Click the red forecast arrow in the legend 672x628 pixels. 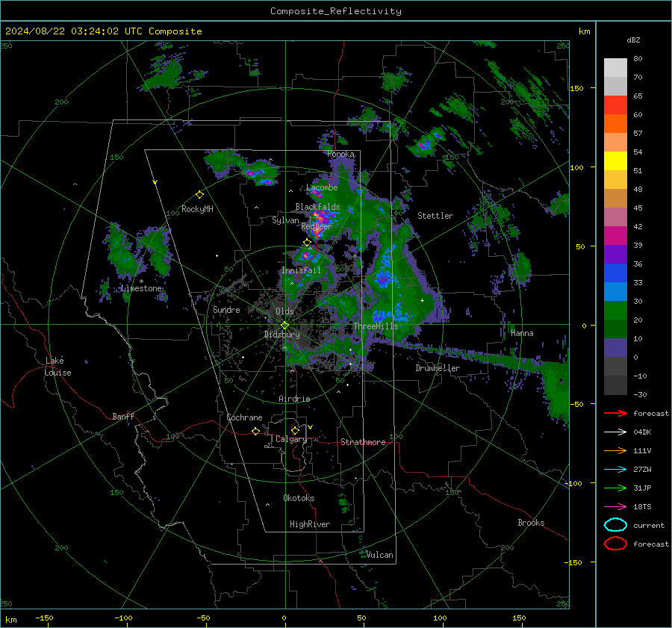(x=615, y=413)
